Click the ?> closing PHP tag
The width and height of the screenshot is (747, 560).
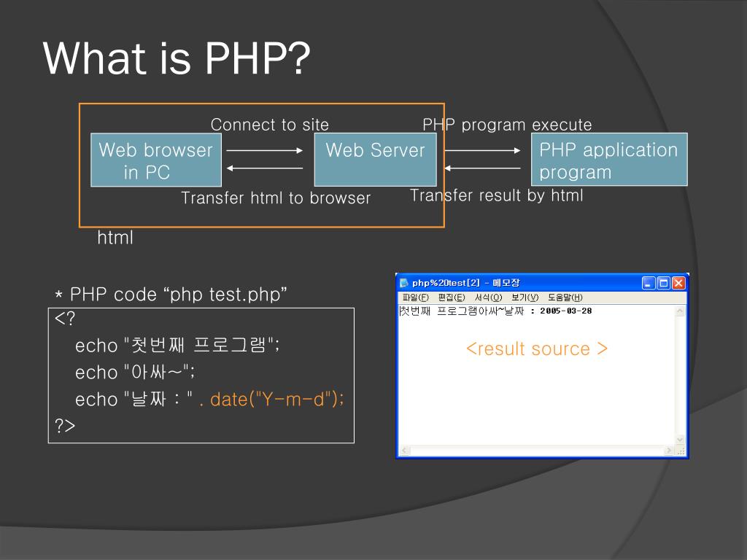point(65,425)
